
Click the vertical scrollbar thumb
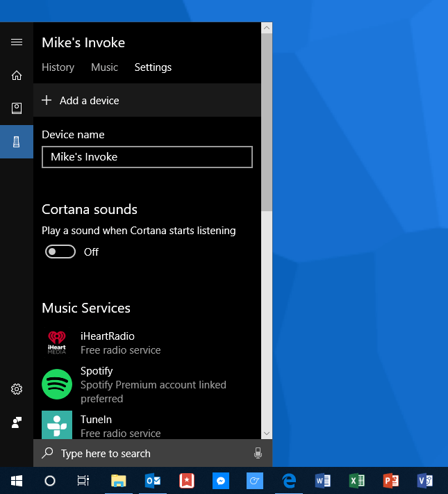point(267,122)
